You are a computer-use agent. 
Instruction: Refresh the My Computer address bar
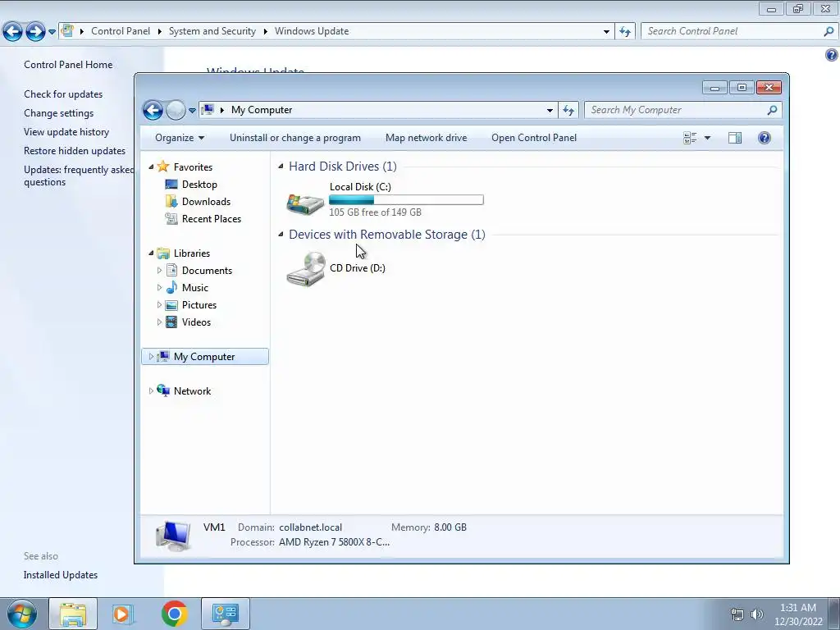[x=568, y=111]
